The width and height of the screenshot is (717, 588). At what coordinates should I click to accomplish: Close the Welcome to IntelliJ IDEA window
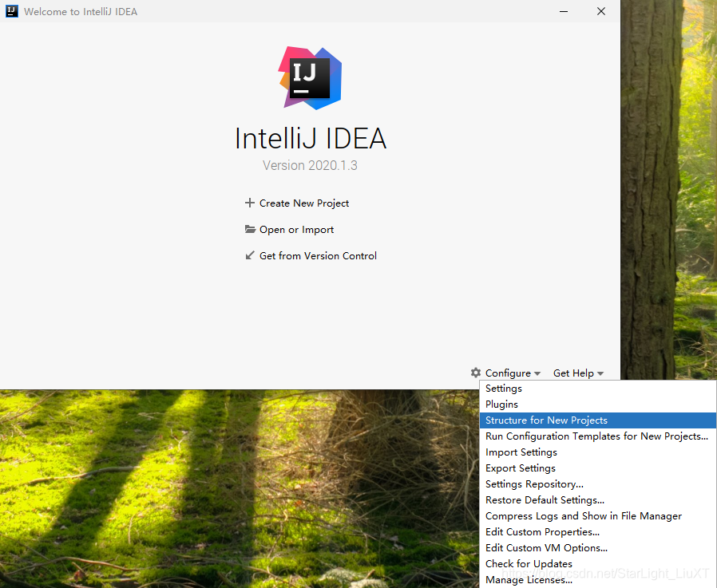601,11
